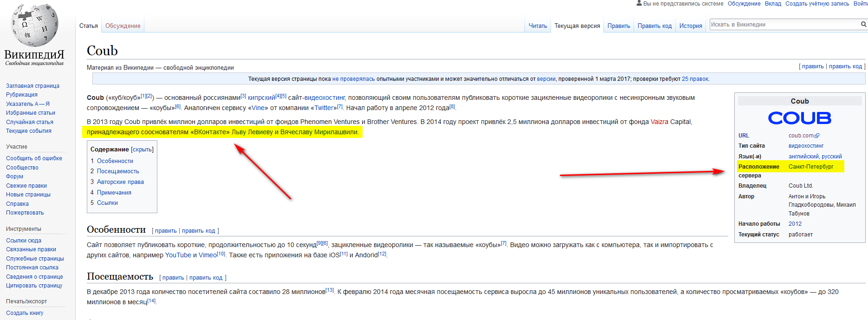Switch to the Статья tab
The image size is (868, 320).
point(88,26)
